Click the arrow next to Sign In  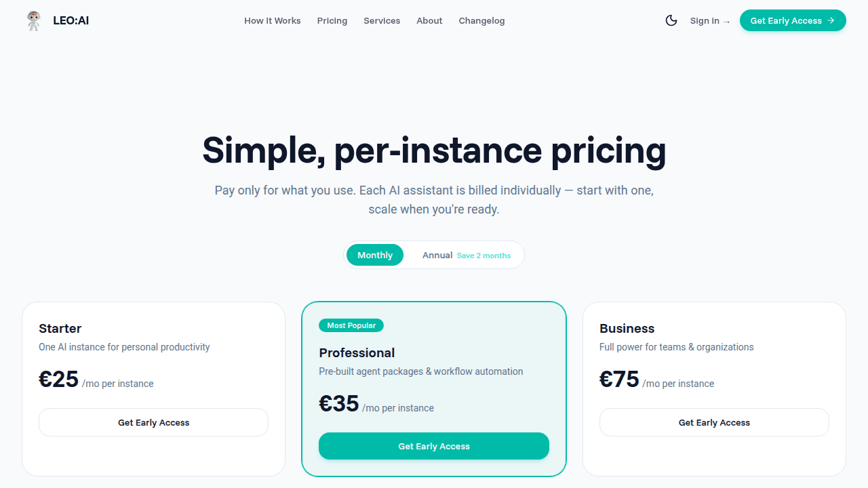point(726,21)
